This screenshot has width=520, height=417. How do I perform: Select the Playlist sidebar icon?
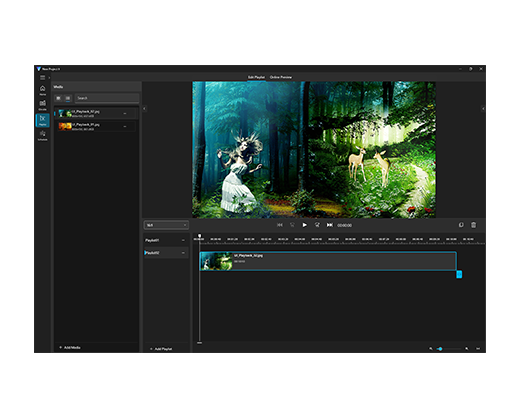tap(43, 120)
